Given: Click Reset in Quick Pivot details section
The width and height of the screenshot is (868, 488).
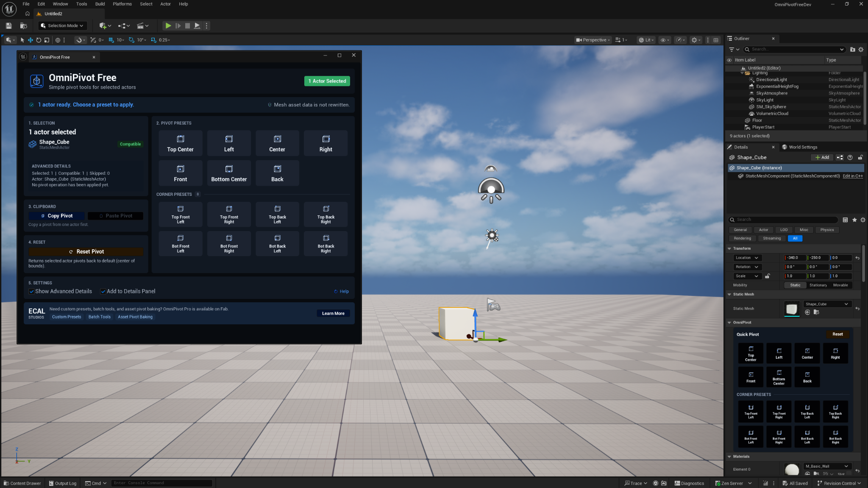Looking at the screenshot, I should click(837, 334).
